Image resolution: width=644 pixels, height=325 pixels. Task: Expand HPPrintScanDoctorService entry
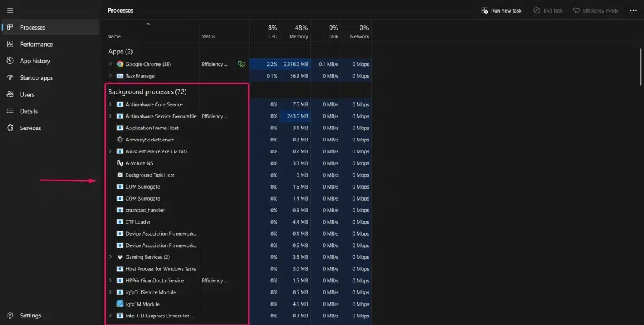110,280
